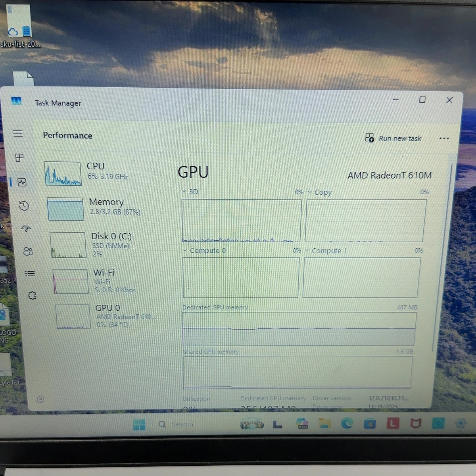Click the Dedicated GPU memory graph
This screenshot has width=476, height=476.
[299, 329]
